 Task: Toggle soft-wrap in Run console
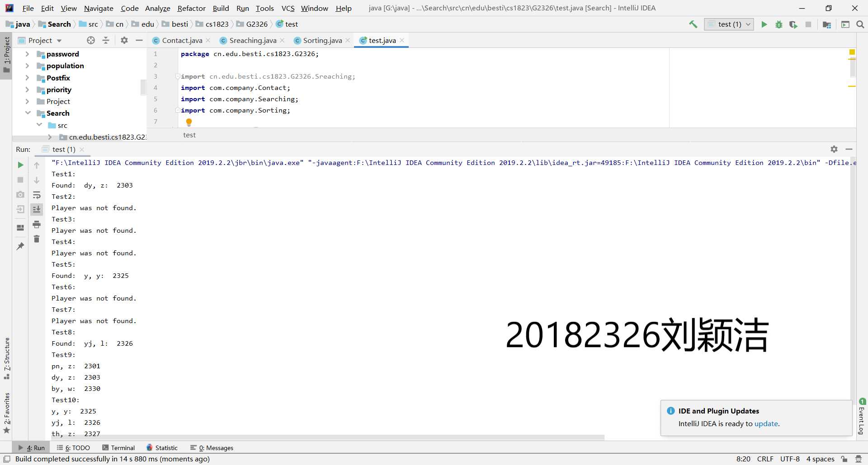(x=37, y=195)
